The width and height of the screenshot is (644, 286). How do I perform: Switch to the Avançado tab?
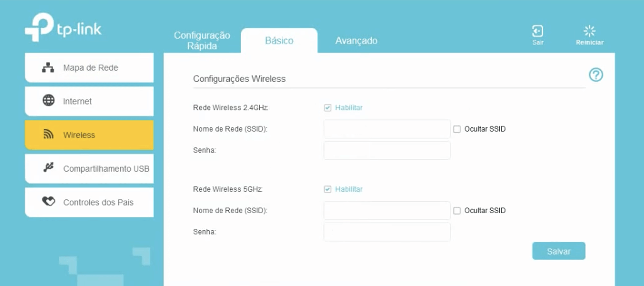tap(356, 41)
